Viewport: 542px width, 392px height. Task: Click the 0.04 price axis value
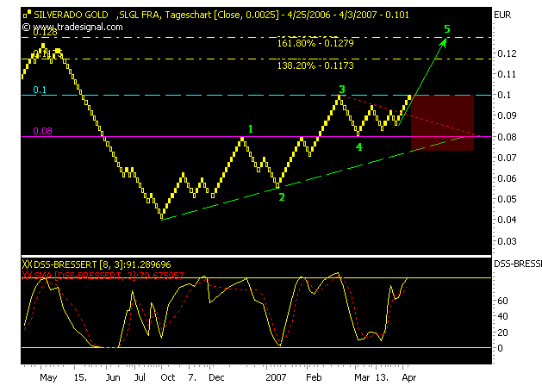click(x=507, y=220)
